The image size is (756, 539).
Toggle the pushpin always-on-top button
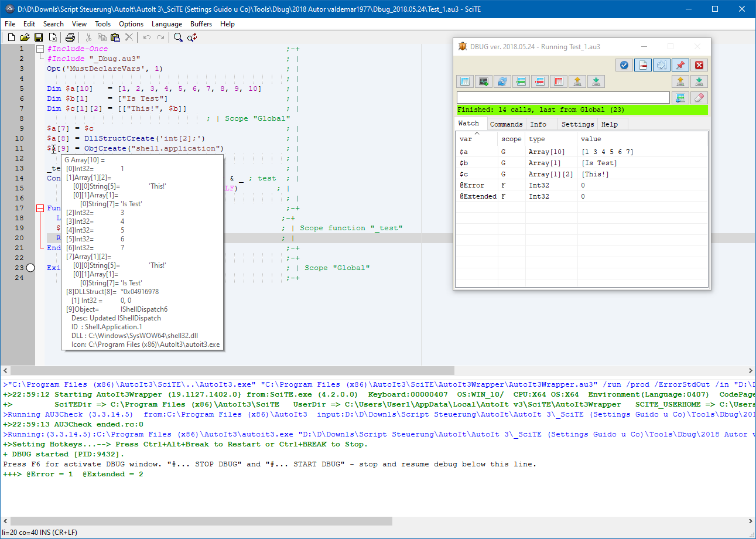click(x=680, y=65)
